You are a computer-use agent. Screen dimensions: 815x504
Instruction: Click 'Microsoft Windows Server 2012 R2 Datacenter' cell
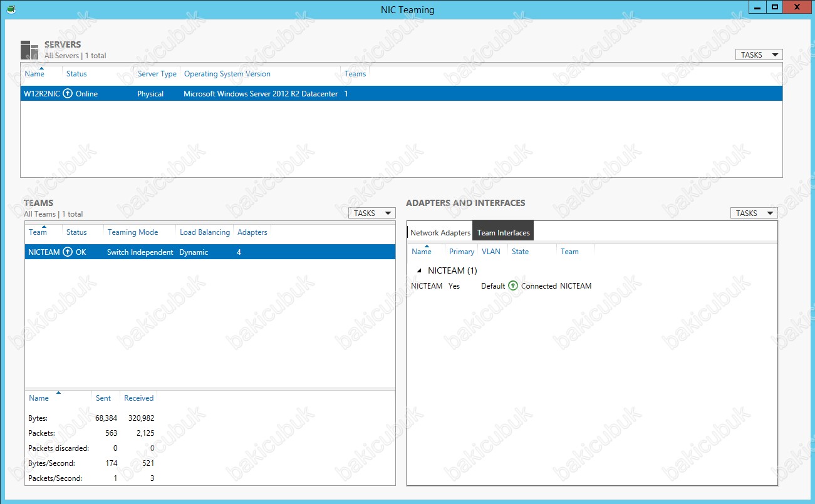pos(261,93)
